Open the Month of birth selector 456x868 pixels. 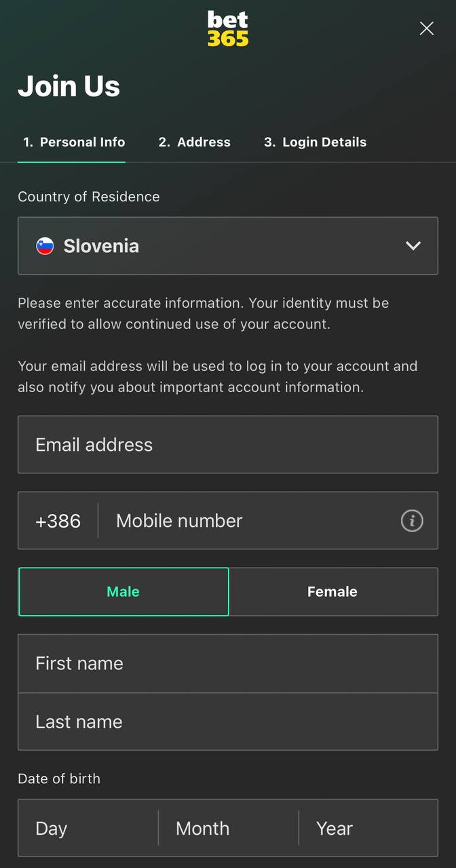coord(229,828)
